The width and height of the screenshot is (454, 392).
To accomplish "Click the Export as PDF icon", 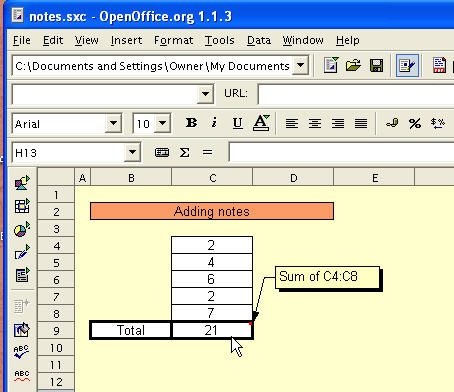I will pyautogui.click(x=439, y=65).
